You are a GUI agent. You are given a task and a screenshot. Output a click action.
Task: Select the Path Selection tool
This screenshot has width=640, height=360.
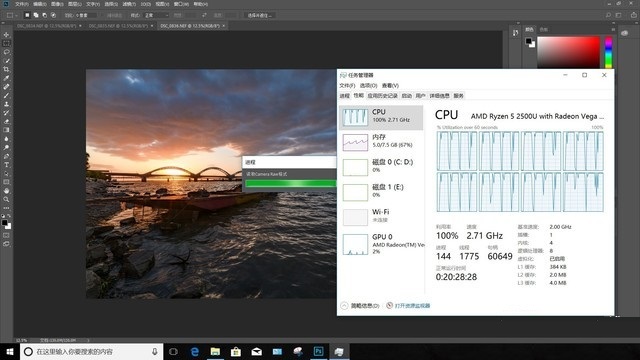[x=6, y=173]
